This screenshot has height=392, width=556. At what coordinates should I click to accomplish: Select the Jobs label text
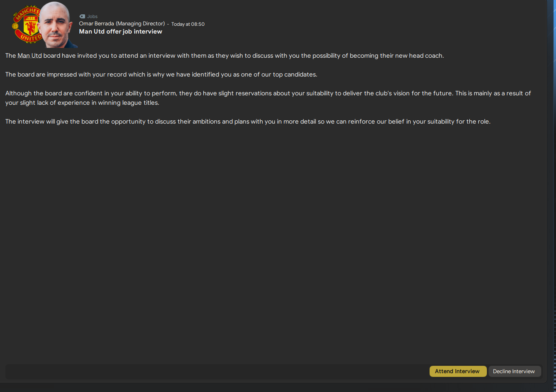(x=92, y=16)
